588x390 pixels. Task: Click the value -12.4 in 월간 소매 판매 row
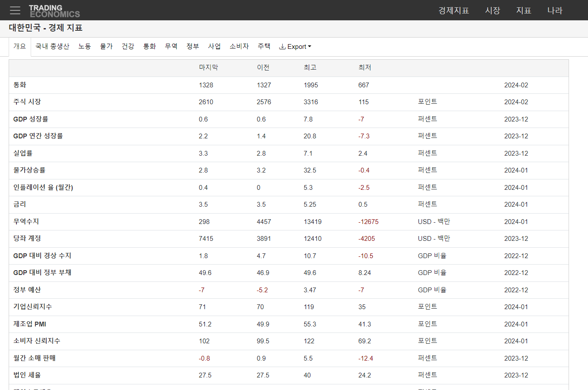point(366,358)
